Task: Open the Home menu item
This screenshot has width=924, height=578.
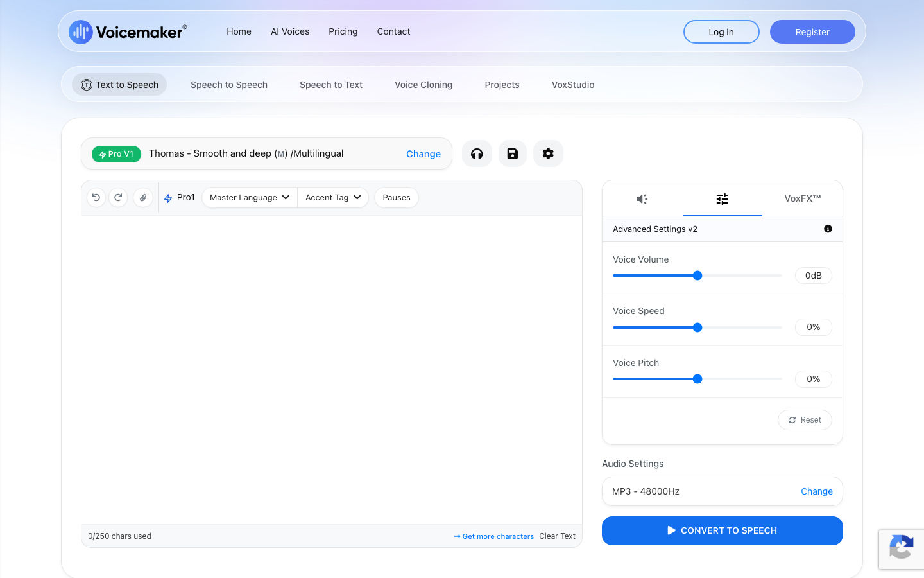Action: (239, 31)
